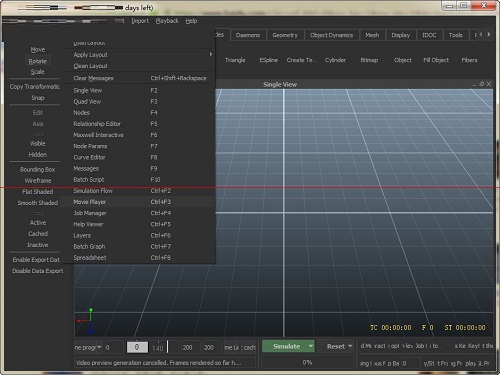Viewport: 500px width, 375px height.
Task: Choose Clear Messages in the menu
Action: click(x=139, y=78)
